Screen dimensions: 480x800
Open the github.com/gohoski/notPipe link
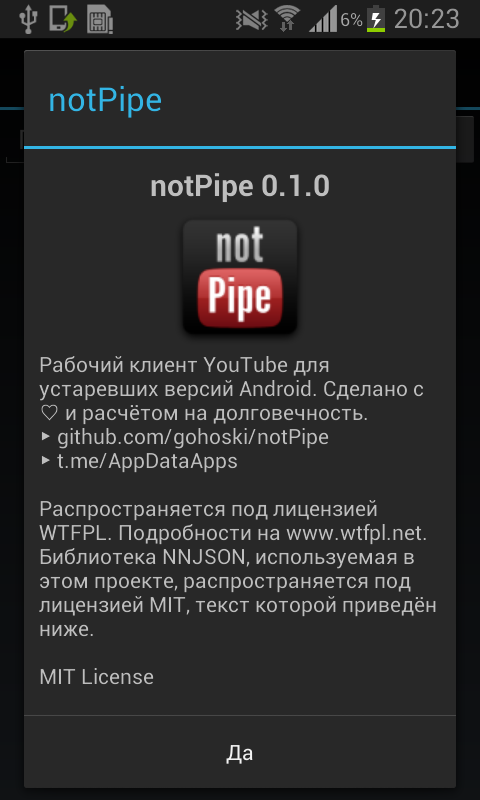point(193,437)
